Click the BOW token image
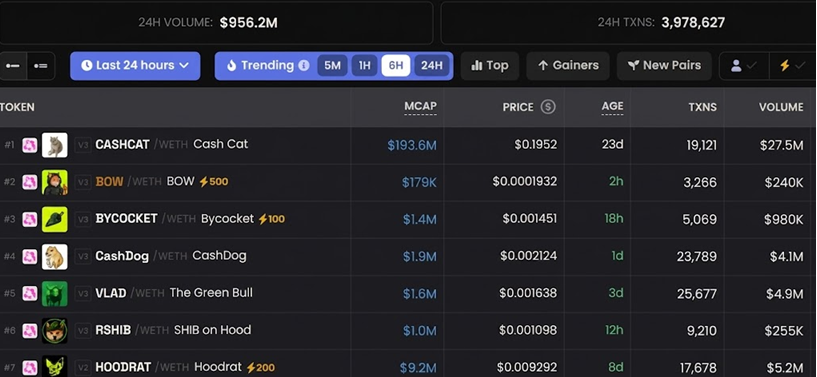The image size is (817, 377). 55,182
